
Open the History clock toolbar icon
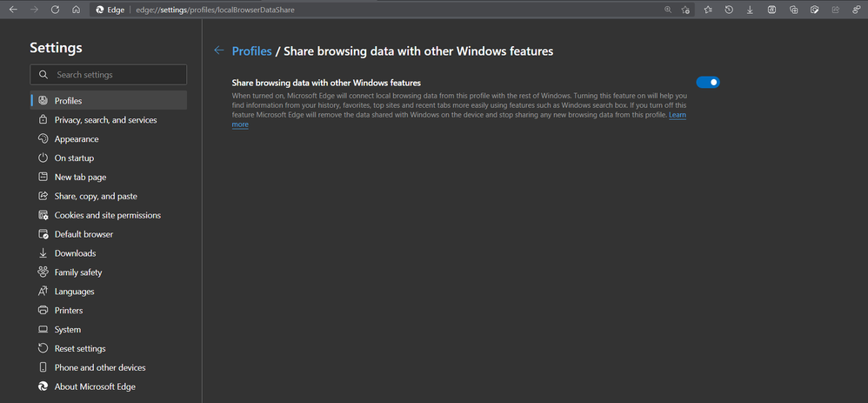click(729, 10)
